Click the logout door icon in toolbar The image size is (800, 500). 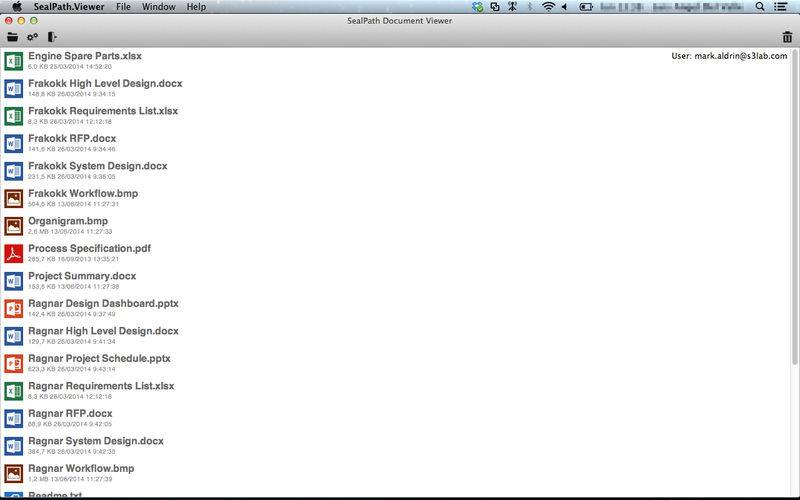click(52, 37)
